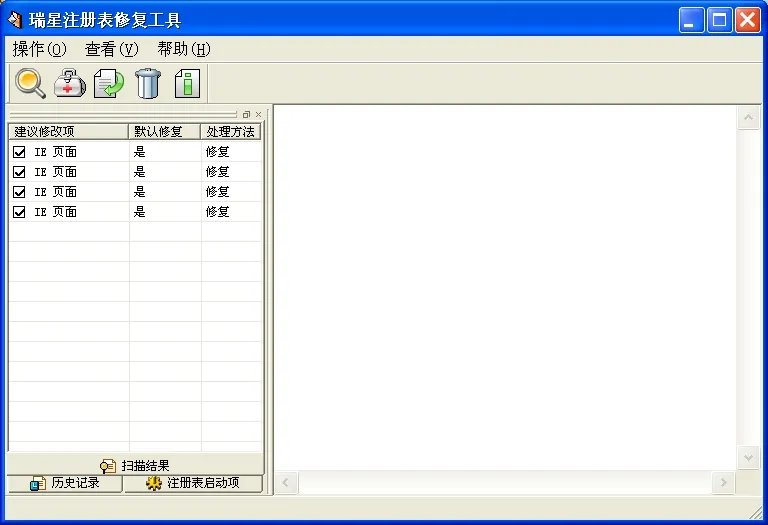Open the 操作(O) menu
Viewport: 768px width, 525px height.
[x=39, y=49]
